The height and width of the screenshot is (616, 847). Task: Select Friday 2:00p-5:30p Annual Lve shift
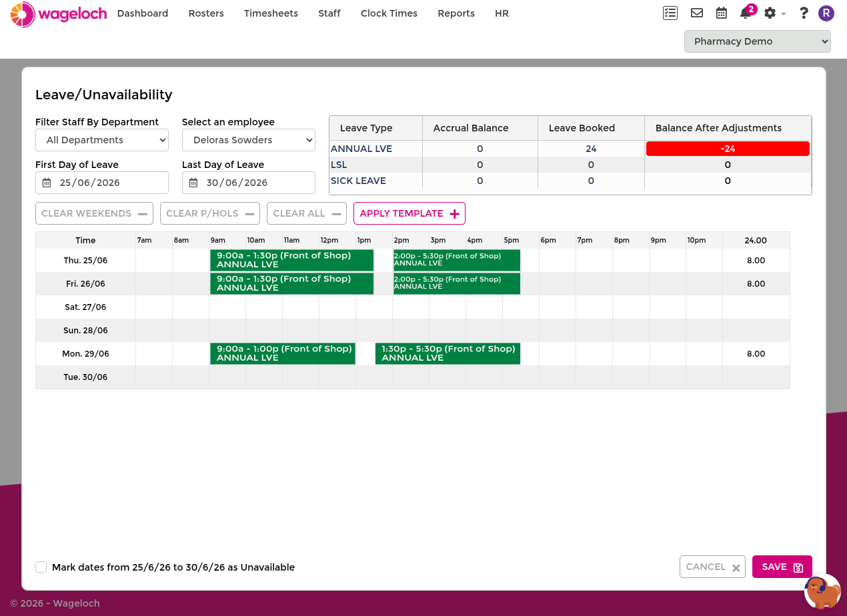click(457, 283)
